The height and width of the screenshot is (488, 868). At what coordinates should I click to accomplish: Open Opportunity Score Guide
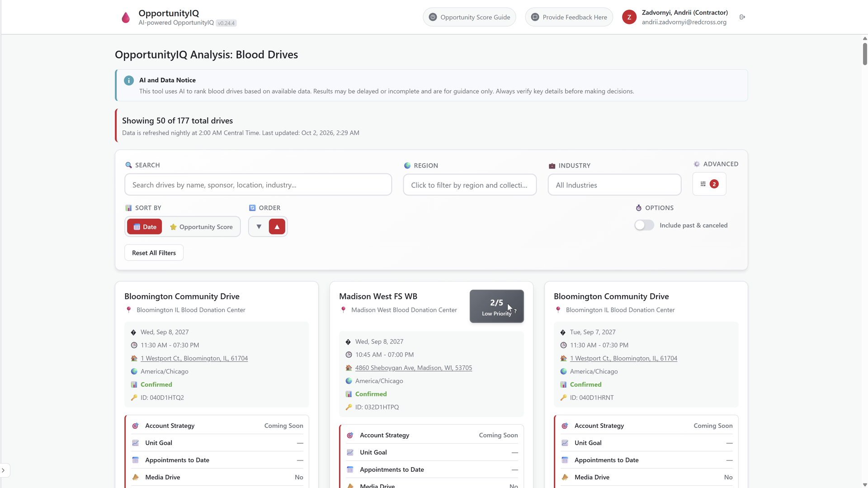tap(469, 17)
